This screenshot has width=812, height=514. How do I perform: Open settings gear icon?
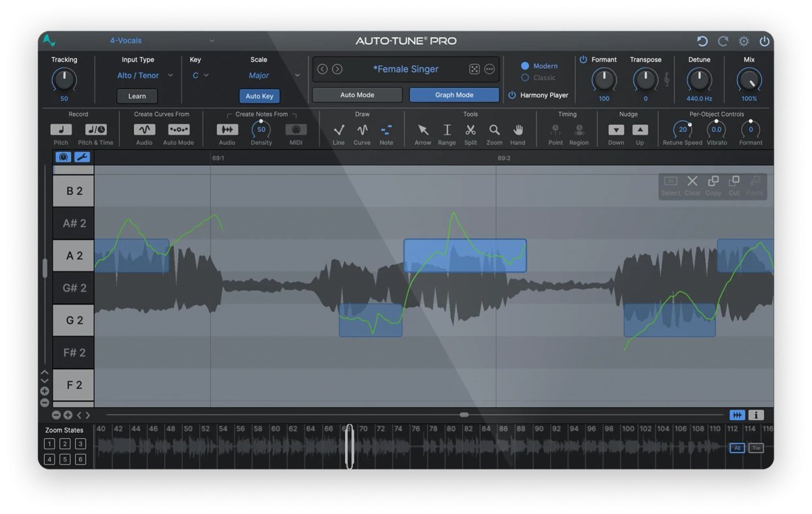tap(744, 41)
